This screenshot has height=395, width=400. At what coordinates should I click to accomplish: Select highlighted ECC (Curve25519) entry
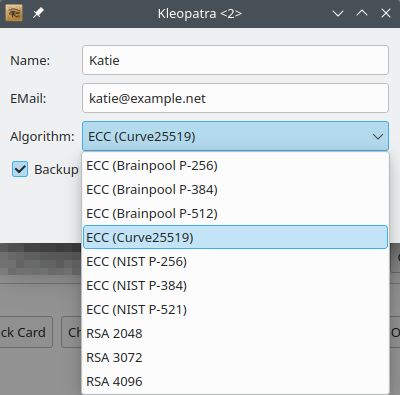tap(235, 237)
